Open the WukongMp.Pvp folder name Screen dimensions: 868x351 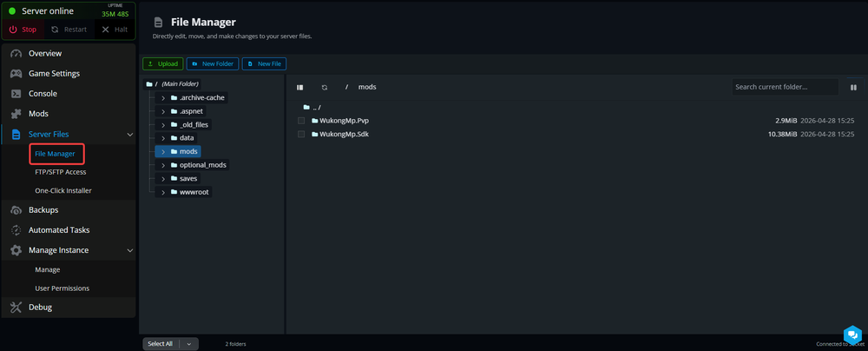pyautogui.click(x=345, y=120)
